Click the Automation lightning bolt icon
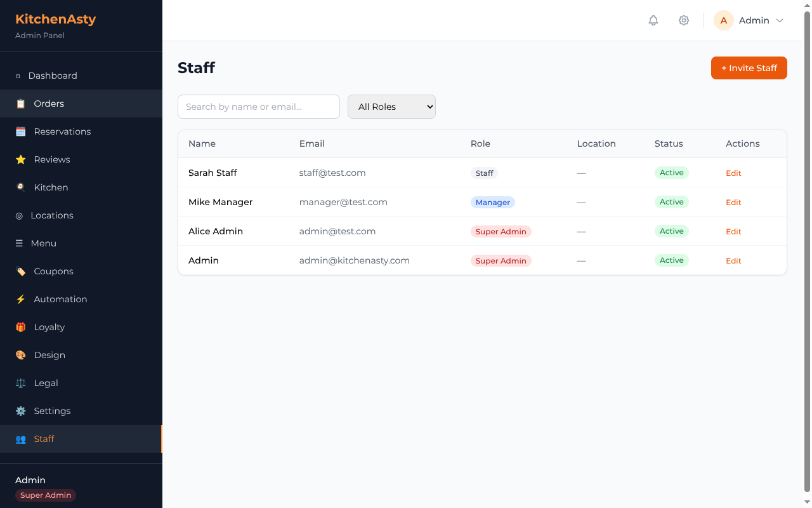The image size is (812, 508). pos(20,299)
